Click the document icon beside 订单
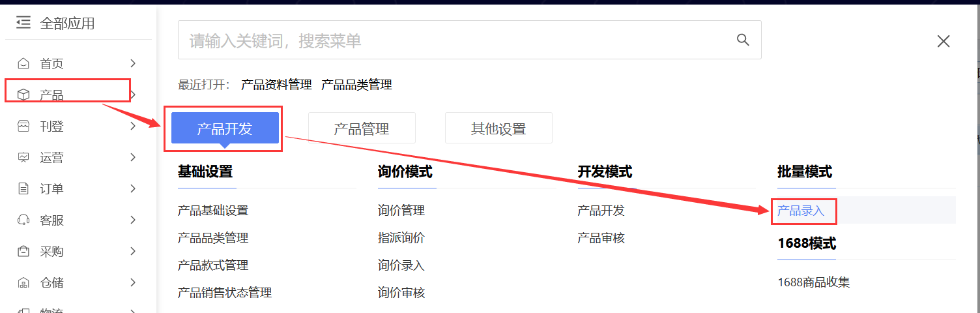The image size is (980, 313). coord(23,189)
